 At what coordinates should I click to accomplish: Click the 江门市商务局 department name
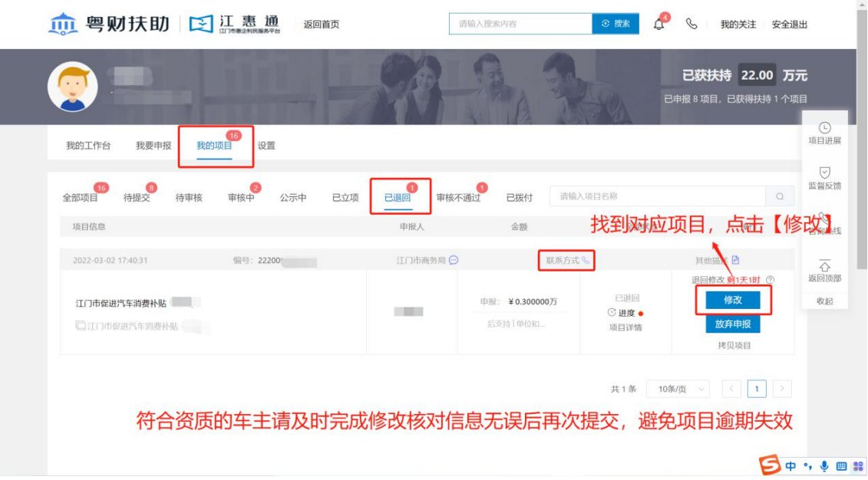point(421,261)
